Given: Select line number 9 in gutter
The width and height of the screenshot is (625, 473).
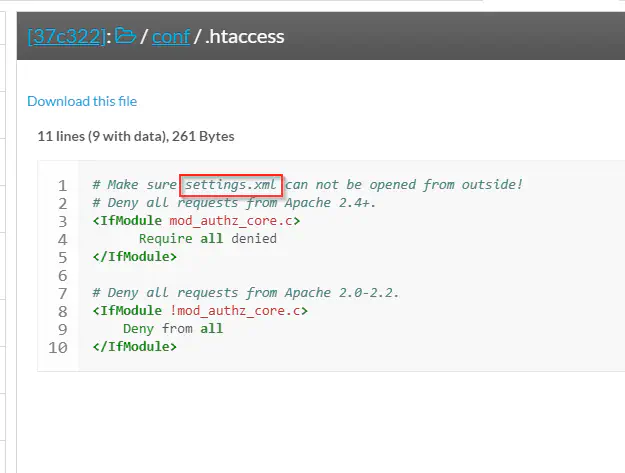Looking at the screenshot, I should (x=62, y=329).
